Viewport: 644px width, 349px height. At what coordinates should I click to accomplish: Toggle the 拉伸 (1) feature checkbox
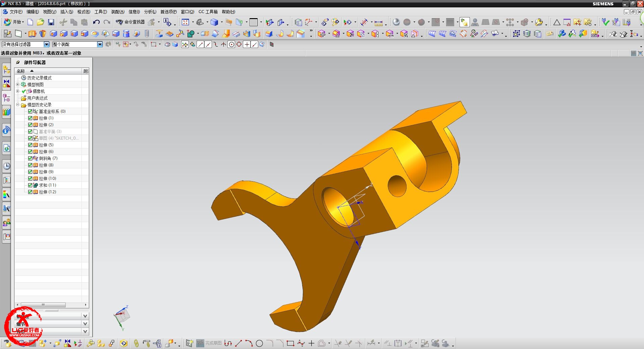[30, 118]
